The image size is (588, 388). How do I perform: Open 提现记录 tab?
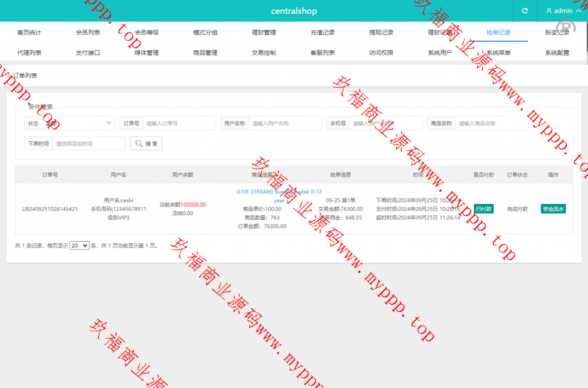[381, 33]
